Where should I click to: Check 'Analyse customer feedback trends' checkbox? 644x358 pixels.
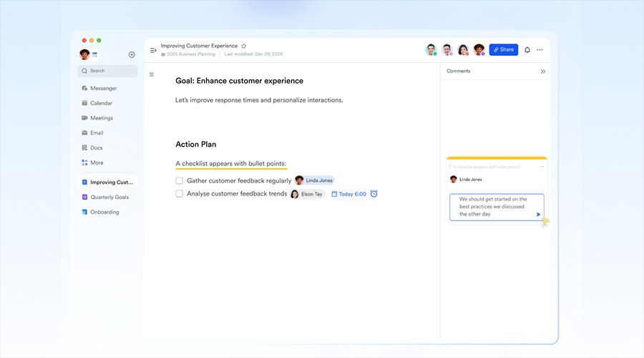180,194
